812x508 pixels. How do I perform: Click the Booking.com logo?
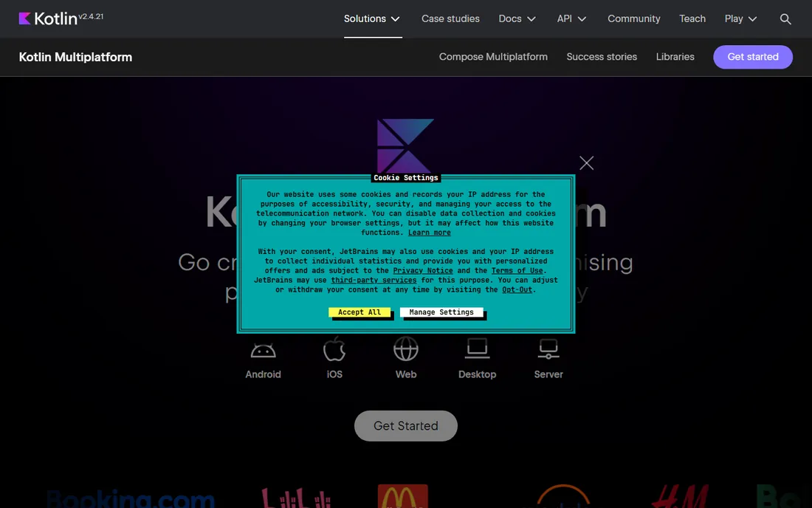coord(131,498)
